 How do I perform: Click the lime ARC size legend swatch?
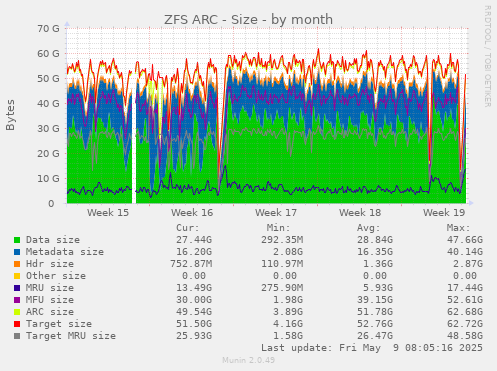(17, 312)
